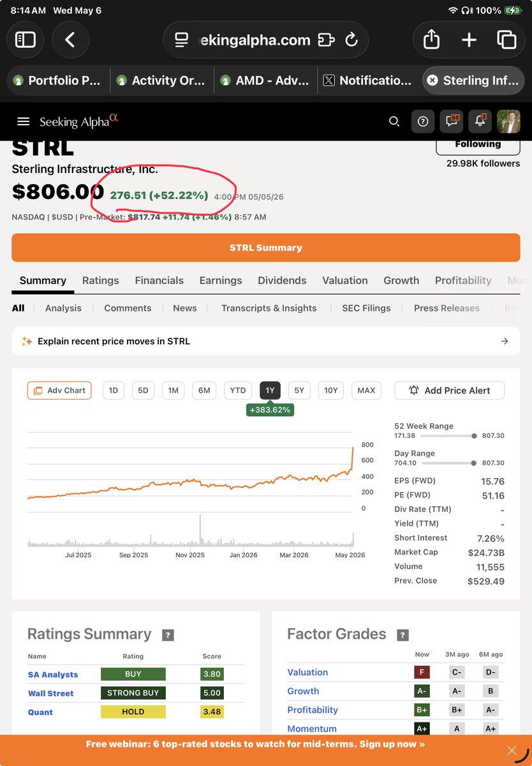532x766 pixels.
Task: Click free webinar Sign up now banner
Action: point(255,744)
